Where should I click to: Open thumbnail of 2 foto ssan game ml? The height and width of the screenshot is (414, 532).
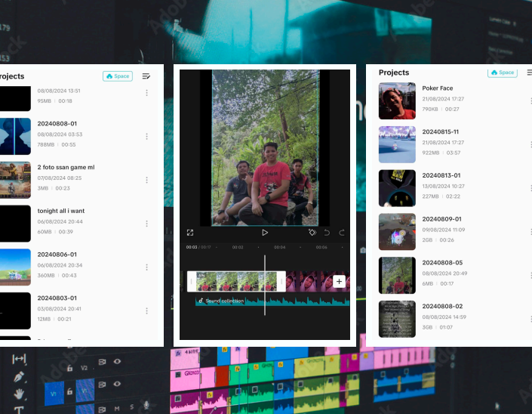(x=15, y=180)
